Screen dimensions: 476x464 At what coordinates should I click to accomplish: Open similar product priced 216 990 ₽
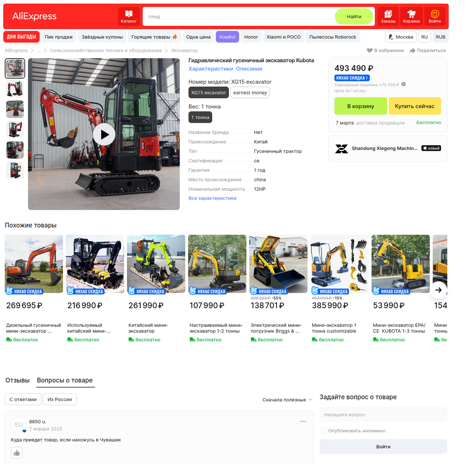[95, 289]
